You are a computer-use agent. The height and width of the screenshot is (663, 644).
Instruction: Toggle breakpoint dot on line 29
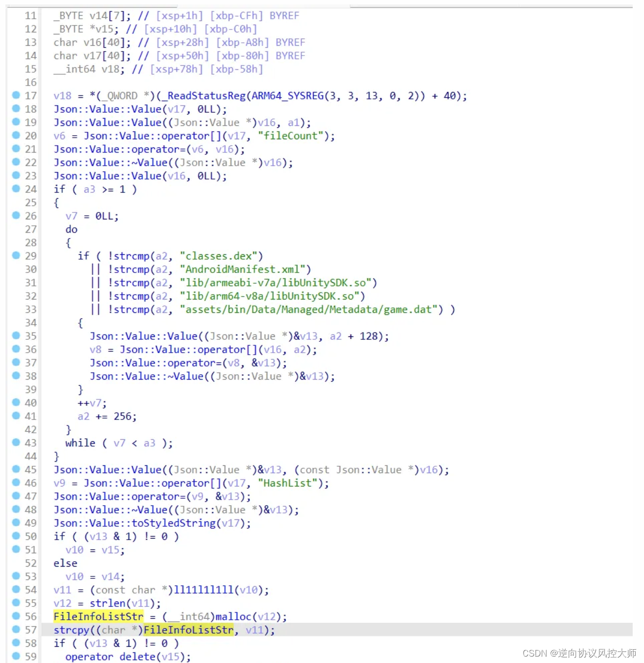tap(16, 255)
